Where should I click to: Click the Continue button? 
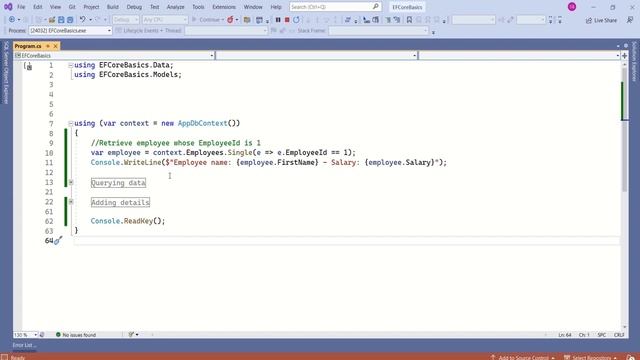tap(207, 20)
